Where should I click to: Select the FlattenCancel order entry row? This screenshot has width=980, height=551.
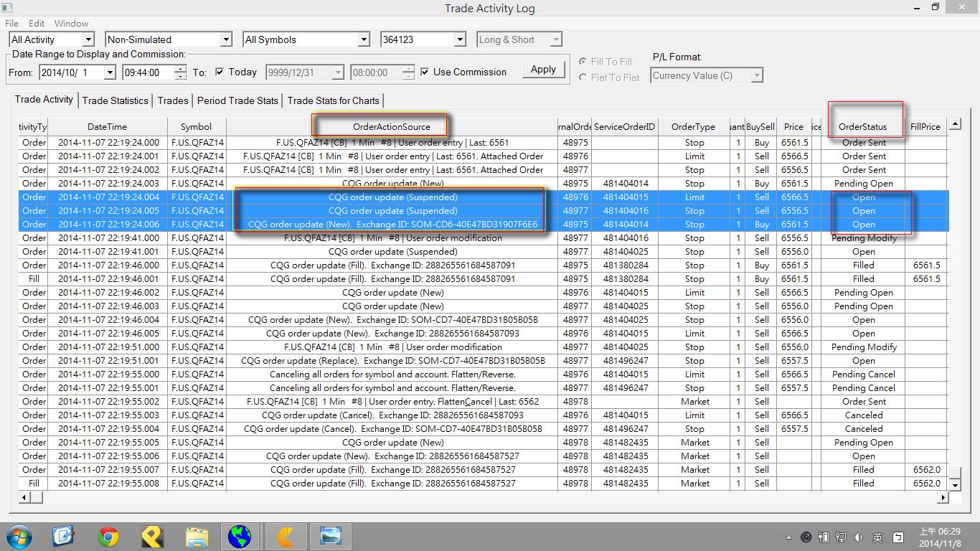(483, 402)
